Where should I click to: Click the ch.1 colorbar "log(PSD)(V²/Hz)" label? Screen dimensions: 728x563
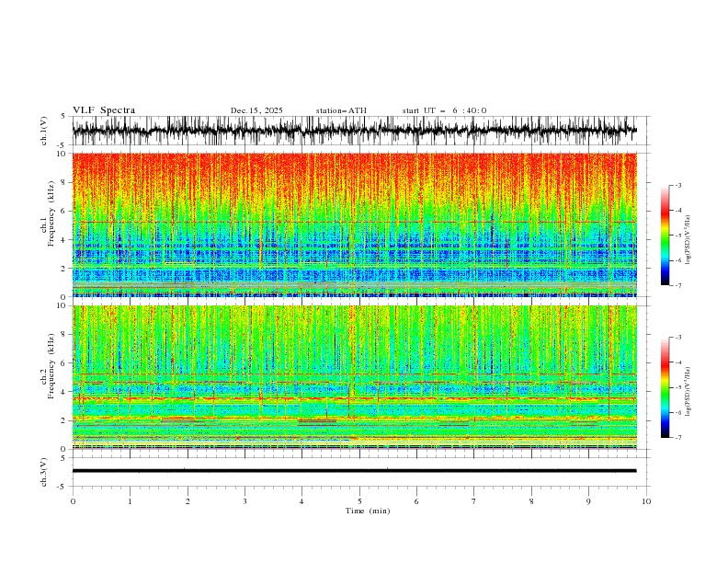click(x=688, y=240)
